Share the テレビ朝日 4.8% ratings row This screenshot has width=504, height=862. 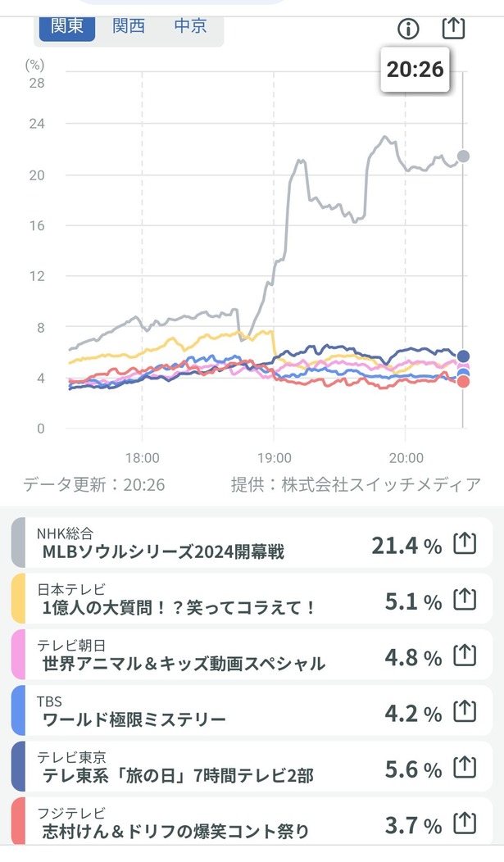click(x=465, y=656)
